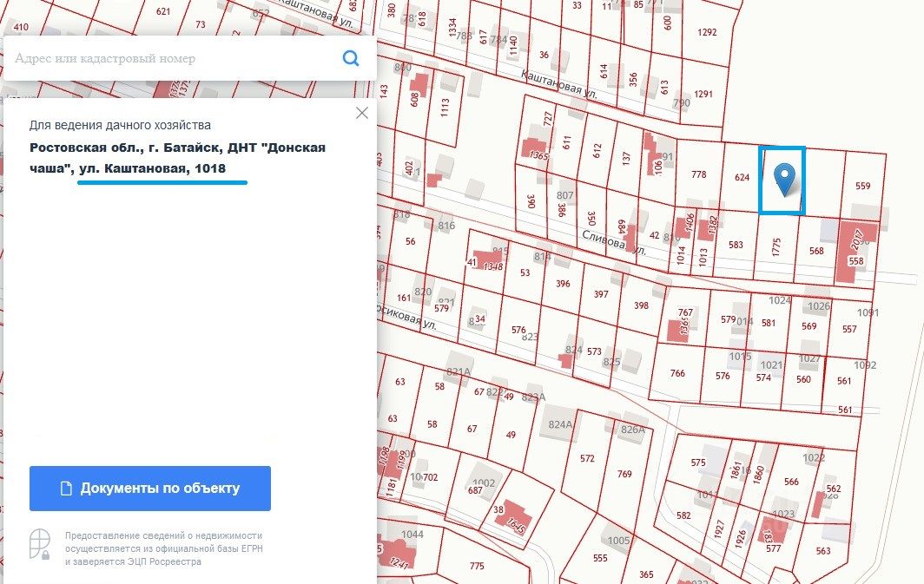924x584 pixels.
Task: Click parcel label 563
Action: click(823, 551)
